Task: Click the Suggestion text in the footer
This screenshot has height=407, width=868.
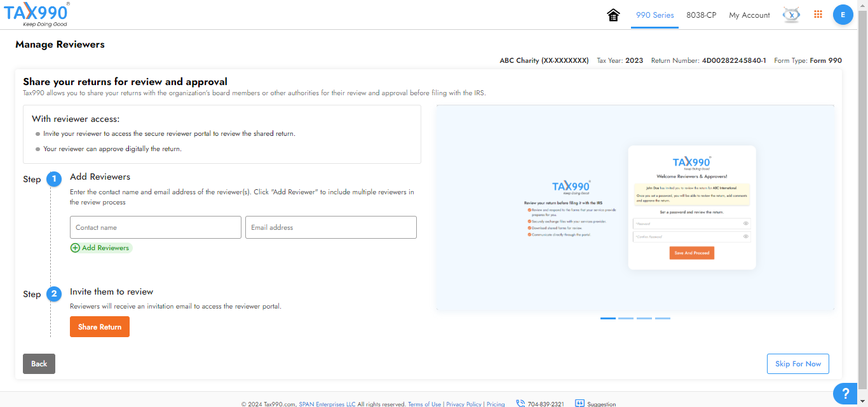Action: pos(602,404)
